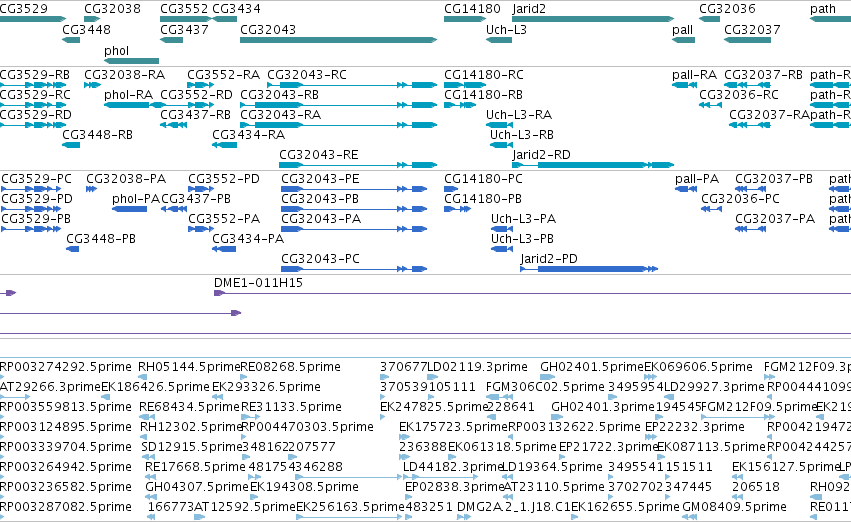Select EST RH05144.5prime
The height and width of the screenshot is (522, 851).
coord(189,367)
